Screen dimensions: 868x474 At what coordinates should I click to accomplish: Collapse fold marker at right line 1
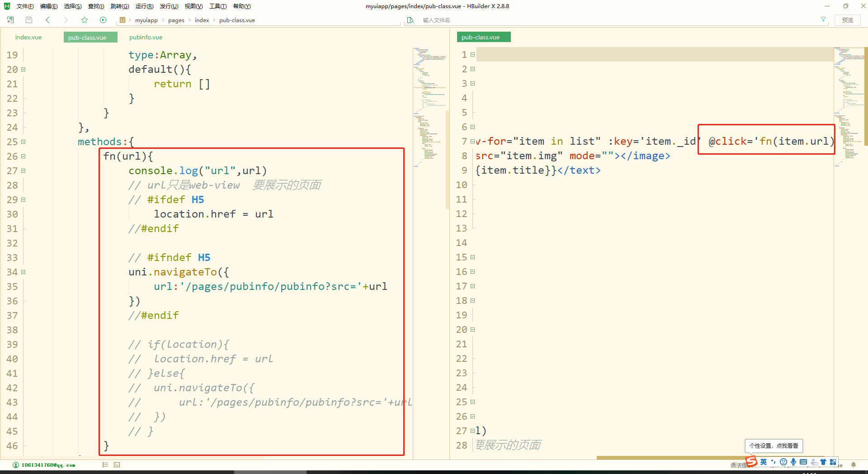[x=473, y=54]
